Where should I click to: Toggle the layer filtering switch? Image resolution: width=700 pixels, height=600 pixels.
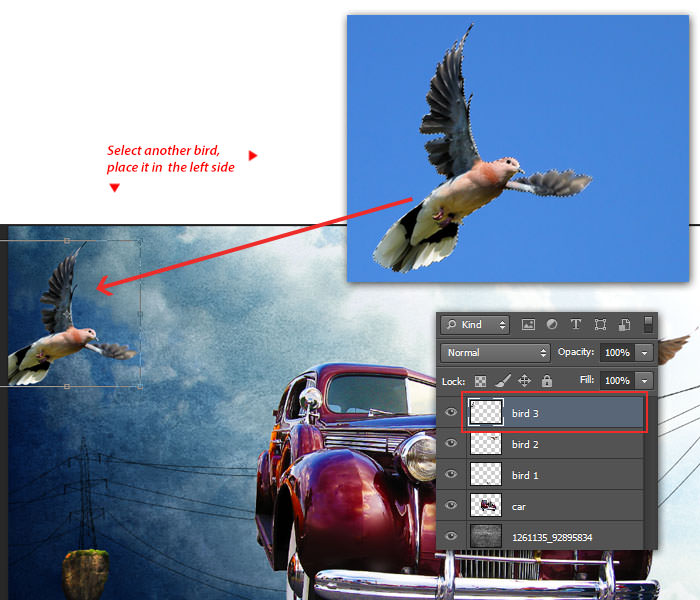click(x=648, y=325)
